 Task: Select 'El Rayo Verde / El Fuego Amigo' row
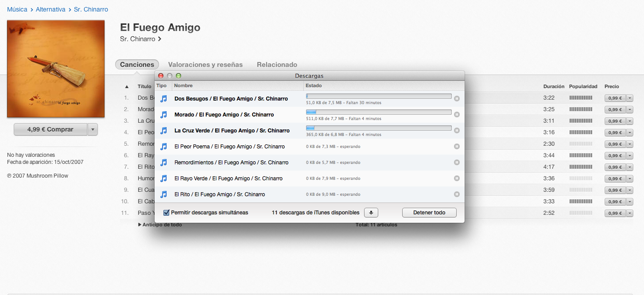pyautogui.click(x=310, y=179)
